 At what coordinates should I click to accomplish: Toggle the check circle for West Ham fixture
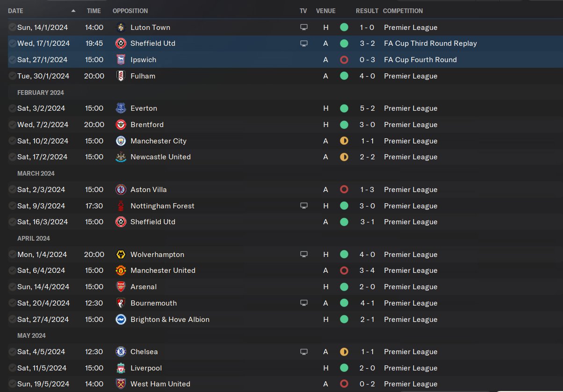12,384
